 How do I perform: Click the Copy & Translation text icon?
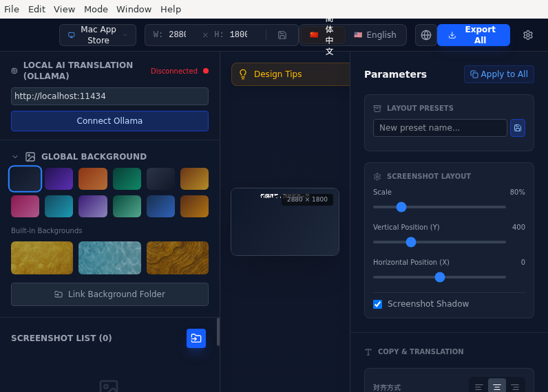368,352
